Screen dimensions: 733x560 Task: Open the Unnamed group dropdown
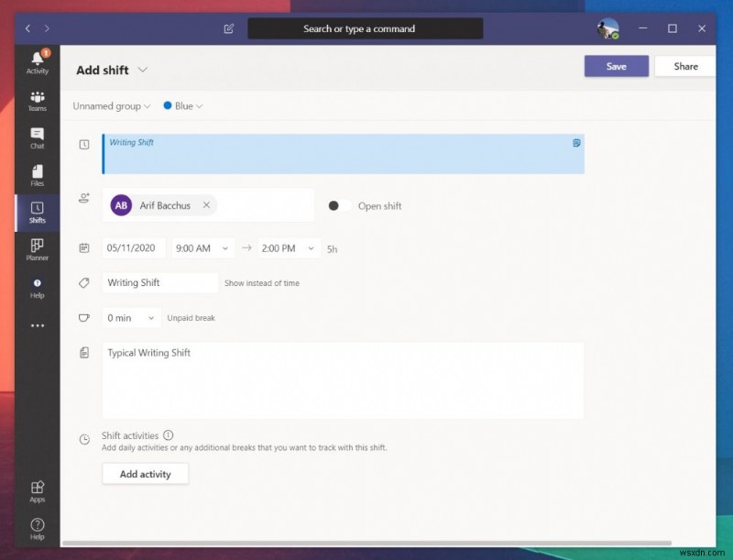pyautogui.click(x=110, y=105)
